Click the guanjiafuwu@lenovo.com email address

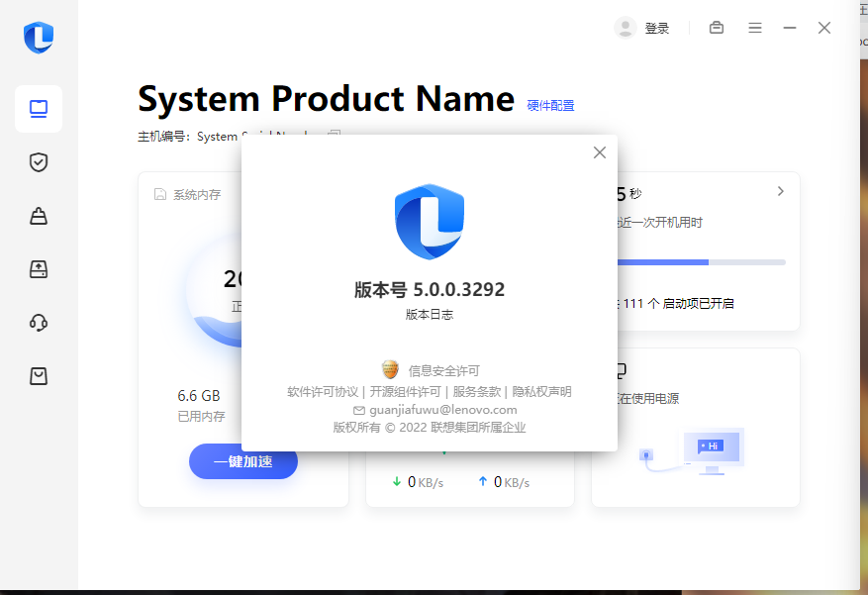443,410
